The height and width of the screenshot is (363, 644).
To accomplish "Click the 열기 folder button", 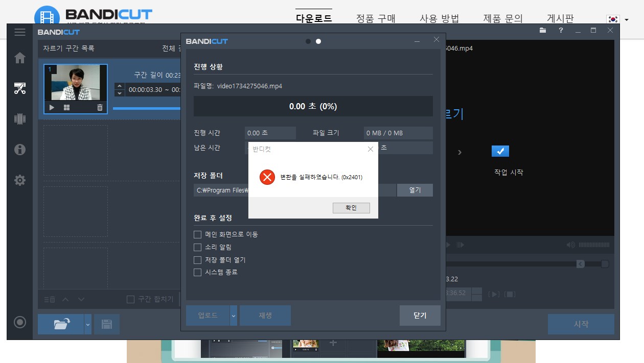I will click(415, 190).
